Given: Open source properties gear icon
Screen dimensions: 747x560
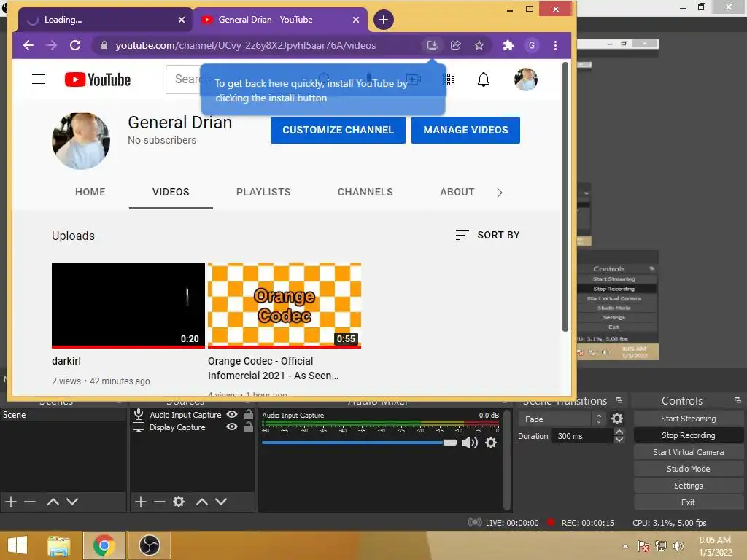Looking at the screenshot, I should tap(179, 502).
